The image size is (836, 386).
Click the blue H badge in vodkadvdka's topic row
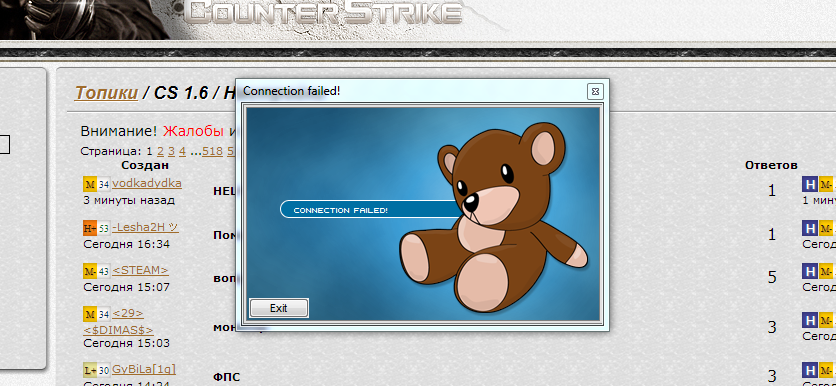[809, 184]
